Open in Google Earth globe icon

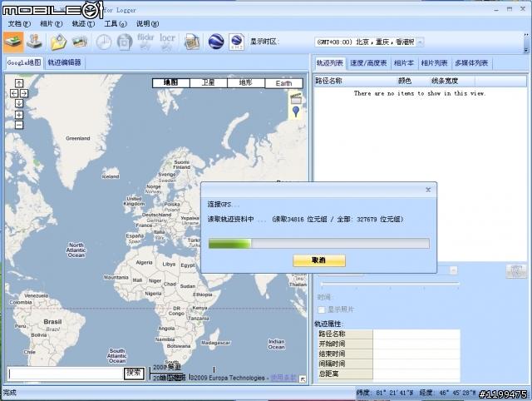[216, 42]
